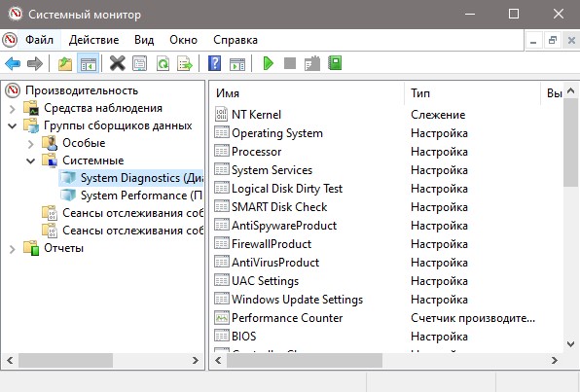Select Производительность root tree item
Screen dimensions: 580x392
(x=82, y=90)
